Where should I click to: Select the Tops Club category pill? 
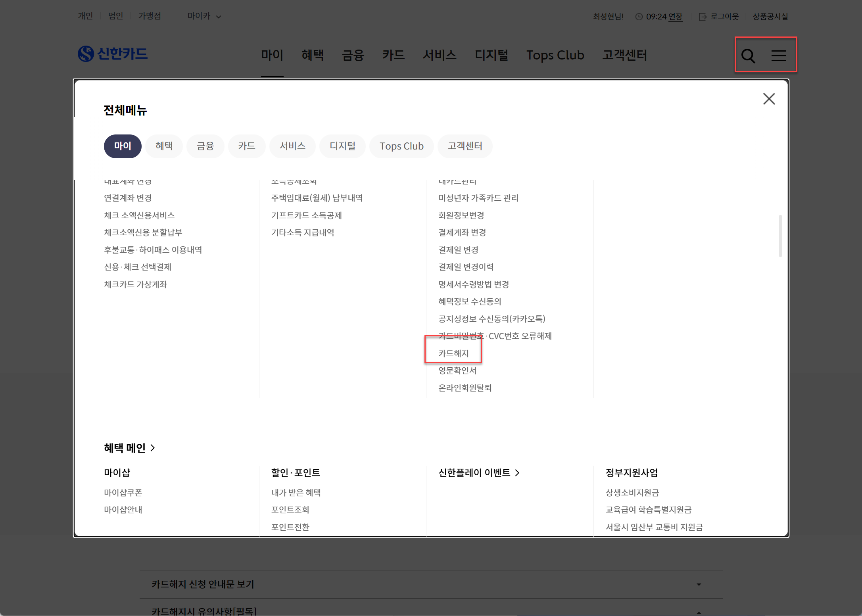pos(401,146)
